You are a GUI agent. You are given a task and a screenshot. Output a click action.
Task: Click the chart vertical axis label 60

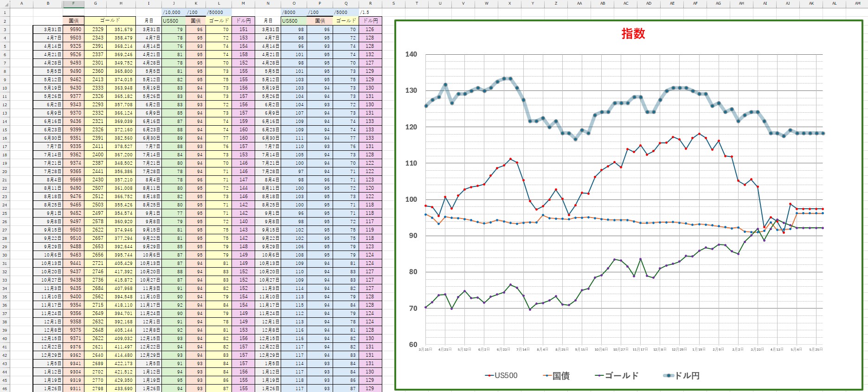click(413, 345)
